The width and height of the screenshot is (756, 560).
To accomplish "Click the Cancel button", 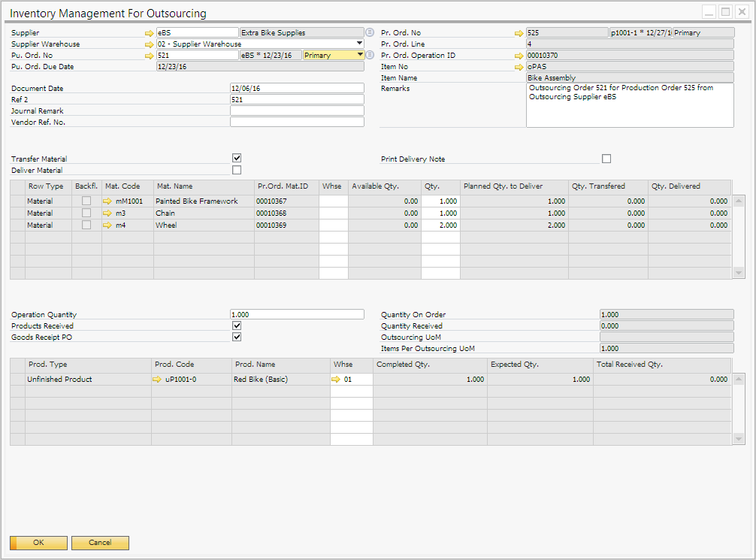I will coord(100,543).
